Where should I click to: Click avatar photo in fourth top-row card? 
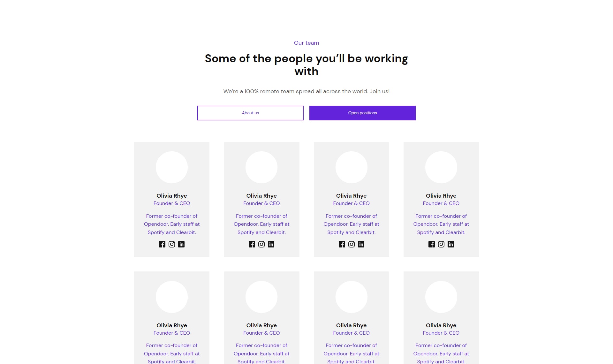pos(441,167)
